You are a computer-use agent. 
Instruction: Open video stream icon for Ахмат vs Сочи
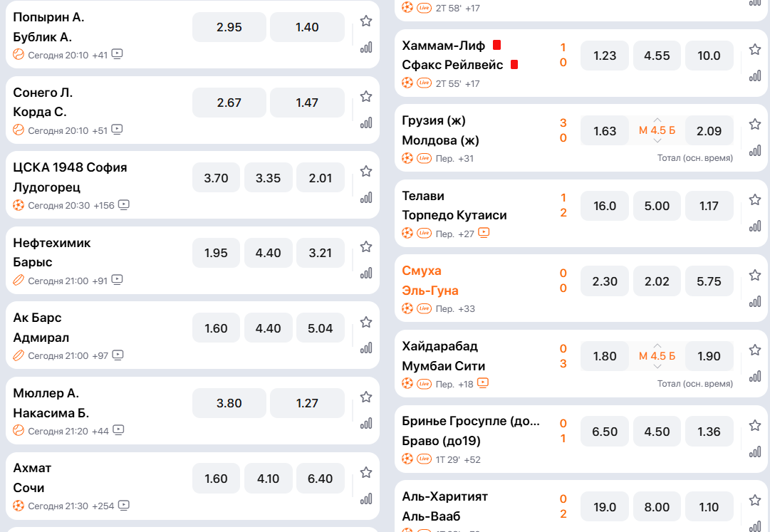(x=124, y=506)
